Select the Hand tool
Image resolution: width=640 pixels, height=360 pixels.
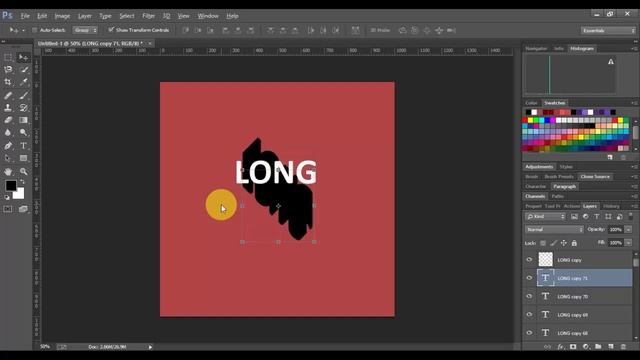(8, 171)
